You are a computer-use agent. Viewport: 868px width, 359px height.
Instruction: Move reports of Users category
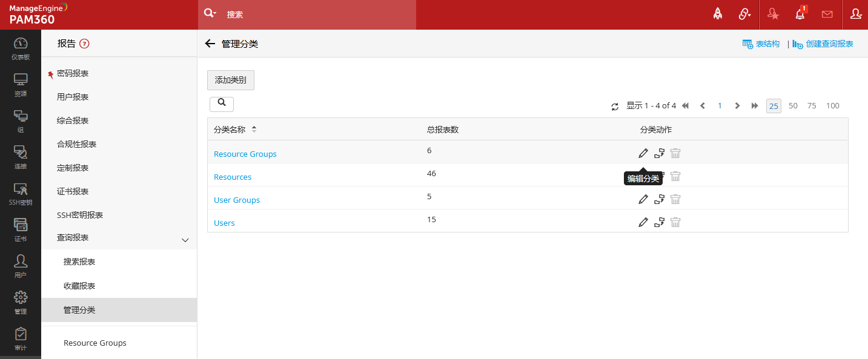659,222
